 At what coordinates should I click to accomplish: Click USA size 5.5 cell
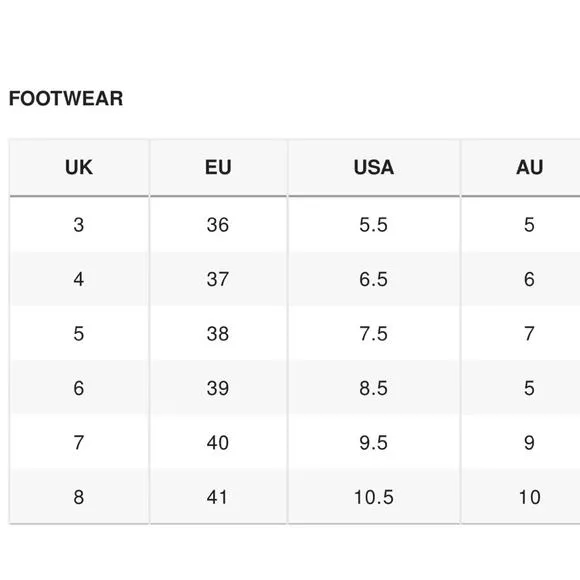pyautogui.click(x=374, y=225)
